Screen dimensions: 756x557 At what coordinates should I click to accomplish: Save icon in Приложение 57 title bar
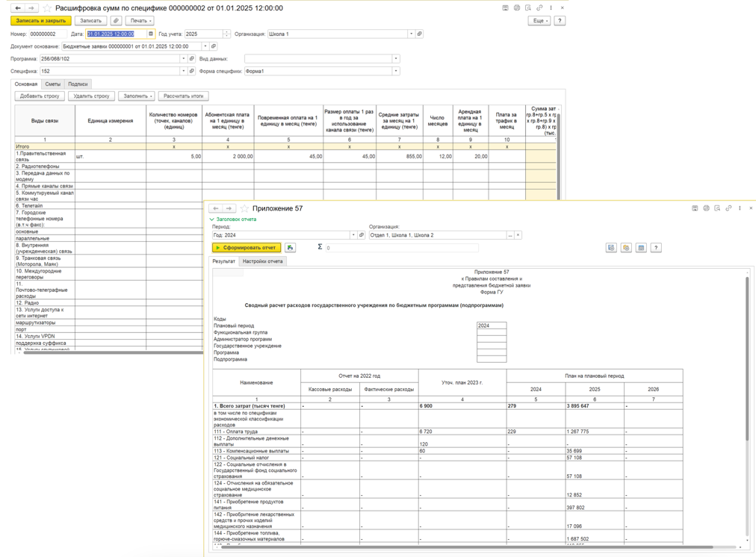(695, 208)
